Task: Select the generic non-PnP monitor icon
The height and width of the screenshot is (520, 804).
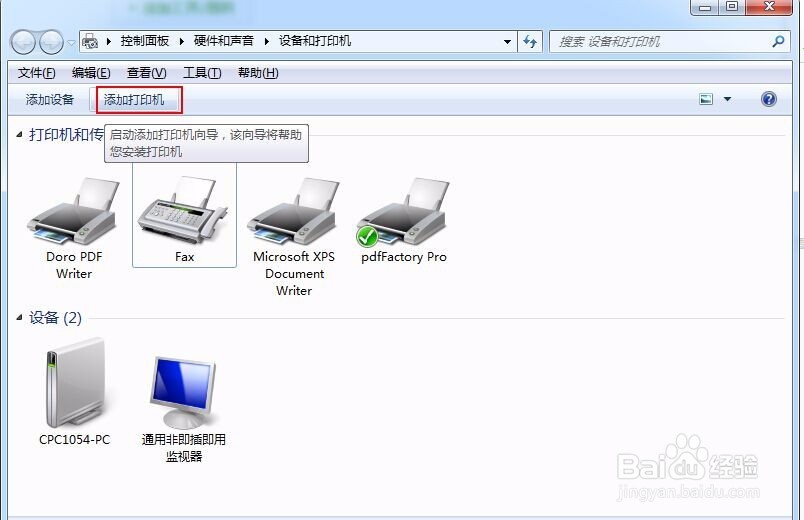Action: pyautogui.click(x=184, y=392)
